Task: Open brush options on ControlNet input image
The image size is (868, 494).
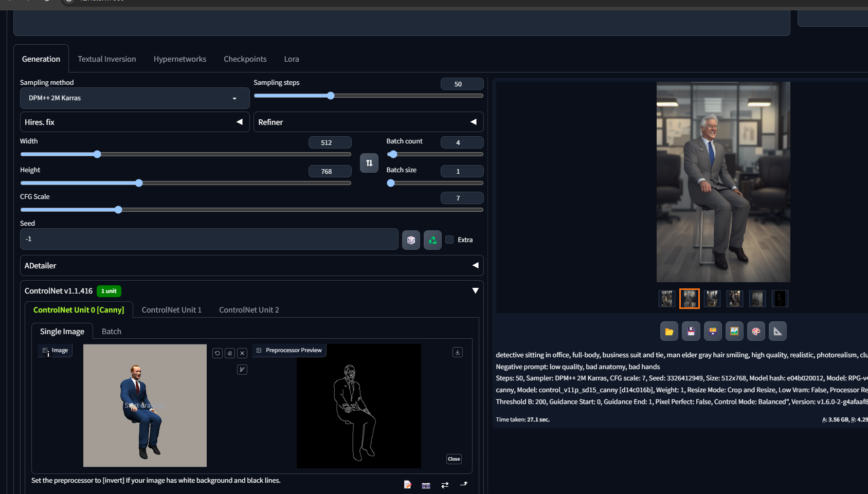Action: (x=242, y=370)
